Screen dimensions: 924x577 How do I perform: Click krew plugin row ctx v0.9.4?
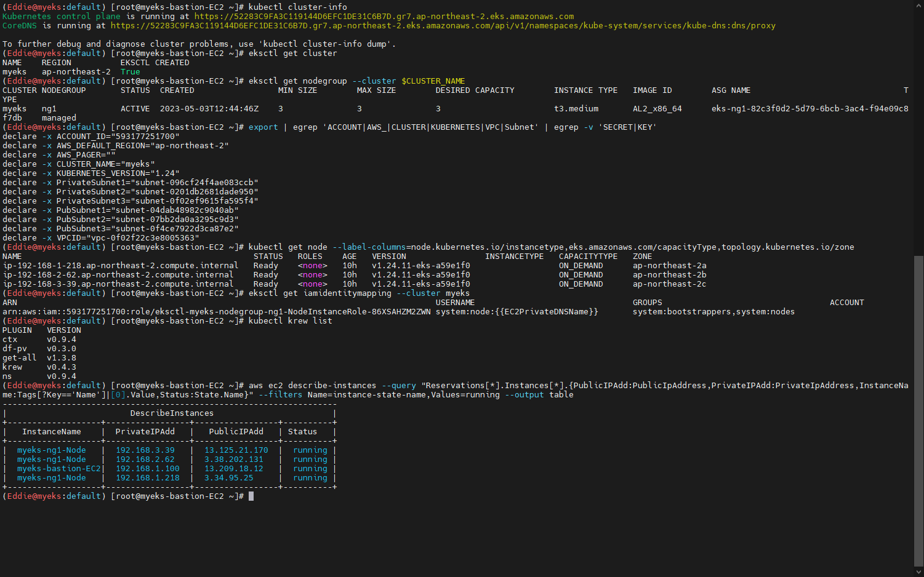click(x=39, y=340)
